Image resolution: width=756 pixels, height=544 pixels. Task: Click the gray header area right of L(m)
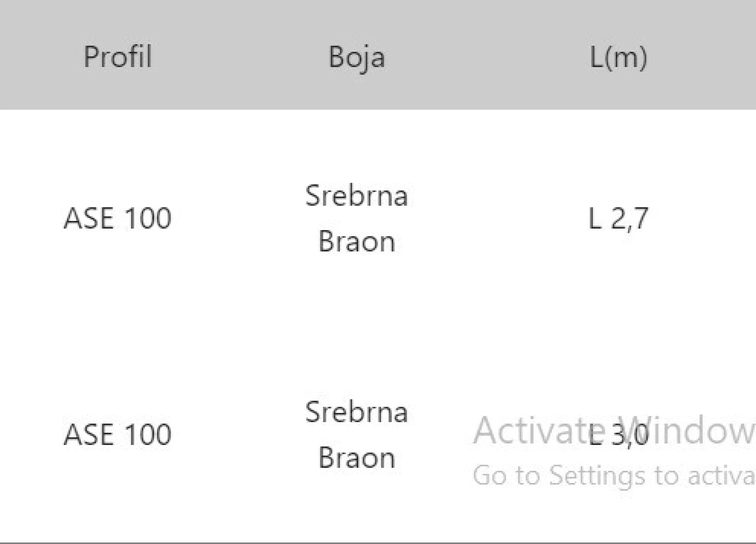tap(703, 55)
